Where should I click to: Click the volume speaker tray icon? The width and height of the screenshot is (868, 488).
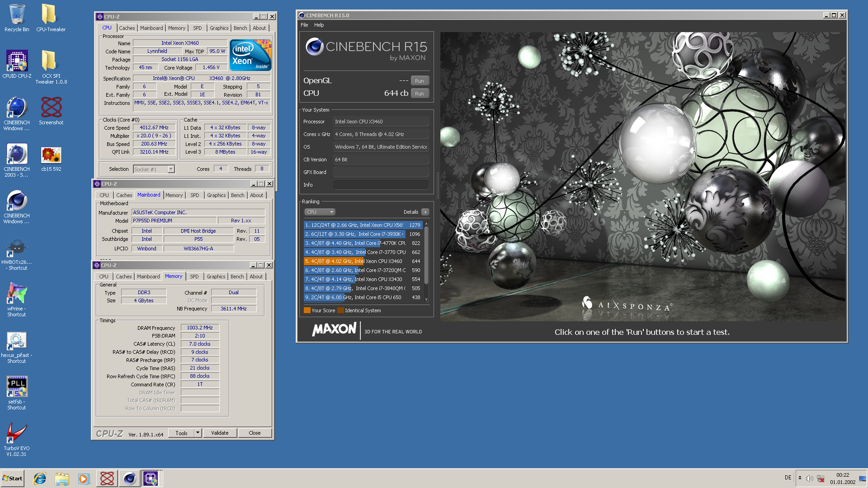pos(809,479)
